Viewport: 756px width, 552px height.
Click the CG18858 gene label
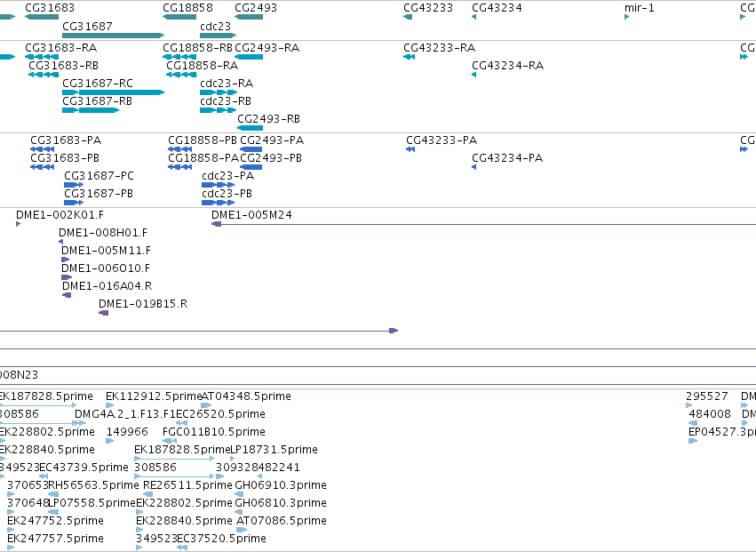pyautogui.click(x=187, y=8)
